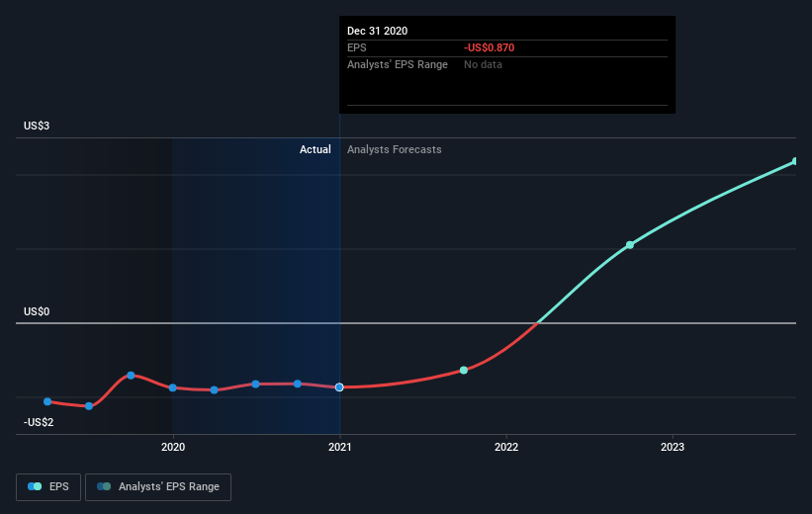This screenshot has width=812, height=514.
Task: Click the tooltip's 'Analysts' EPS Range' label
Action: pyautogui.click(x=398, y=64)
